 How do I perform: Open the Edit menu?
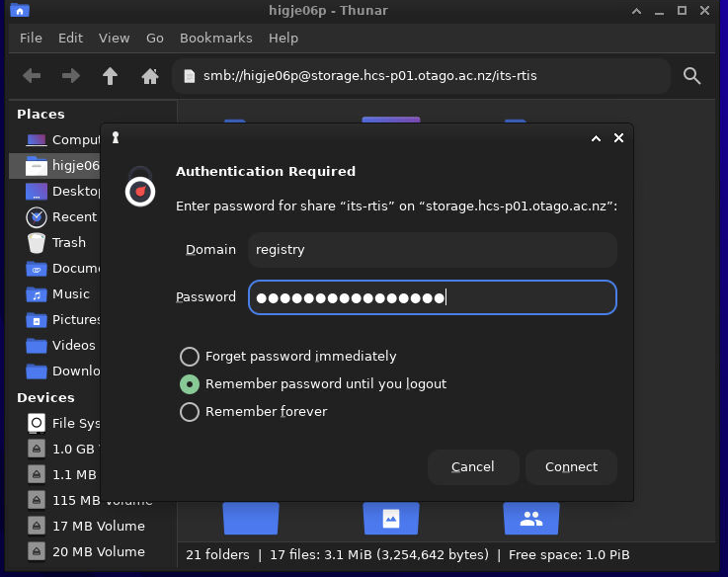click(x=70, y=38)
